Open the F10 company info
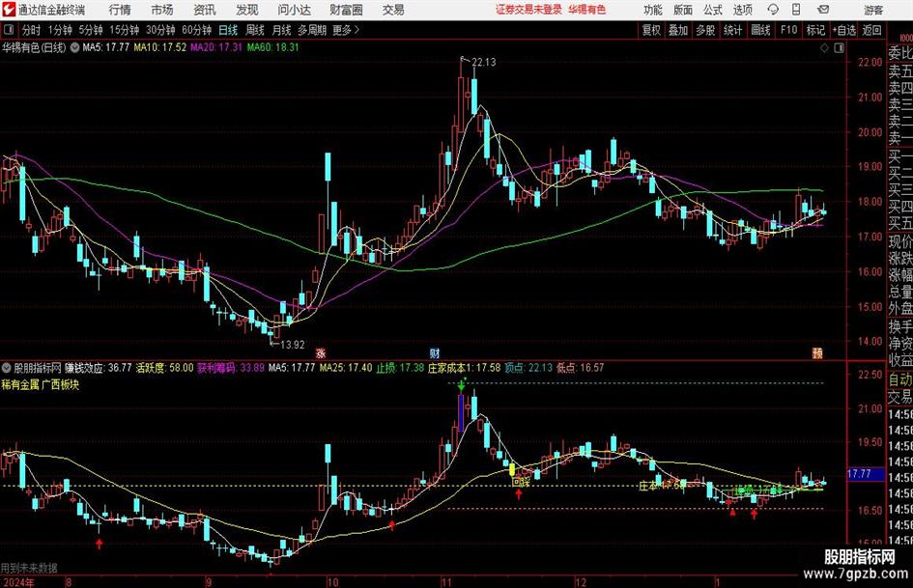The height and width of the screenshot is (588, 913). coord(789,30)
